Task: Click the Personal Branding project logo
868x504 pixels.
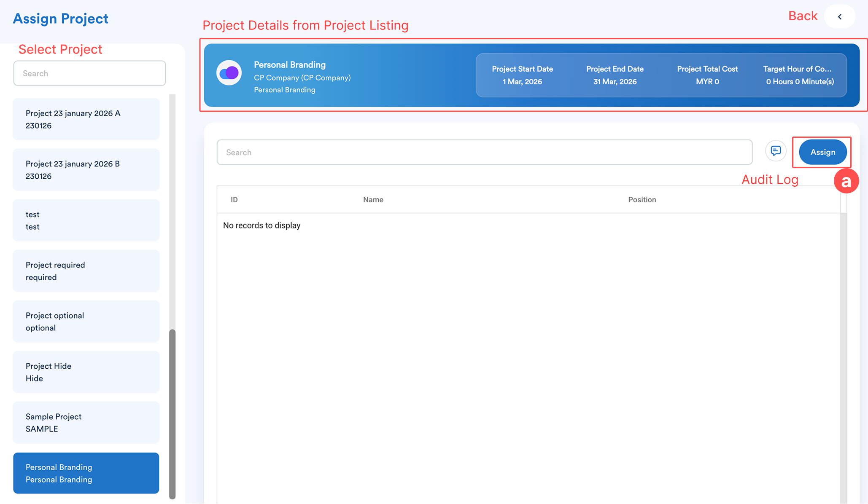Action: click(x=229, y=73)
